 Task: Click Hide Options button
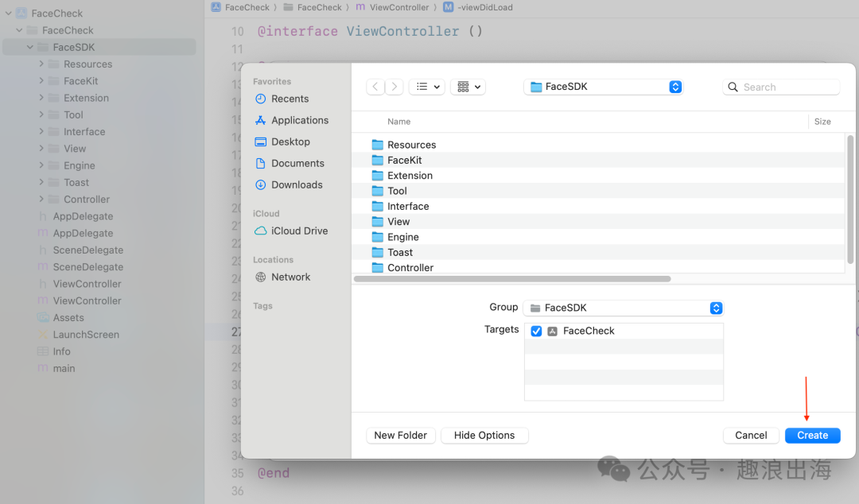[x=484, y=435]
